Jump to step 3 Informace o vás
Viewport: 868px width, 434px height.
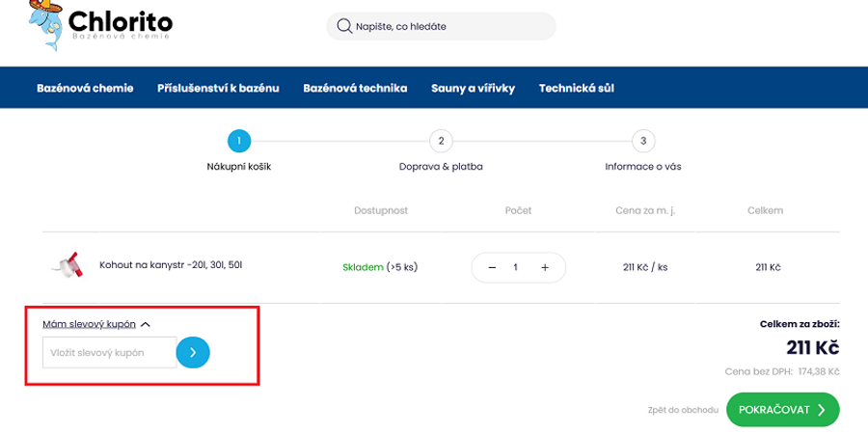tap(643, 141)
